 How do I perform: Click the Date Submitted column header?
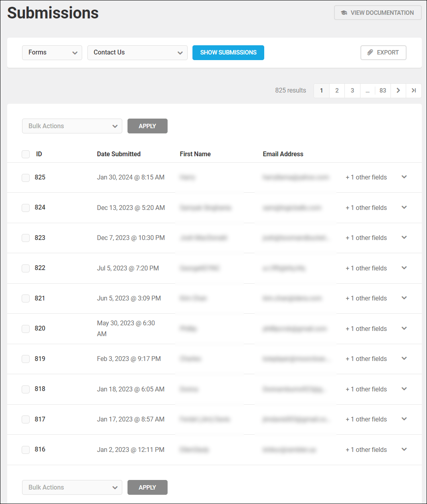119,154
